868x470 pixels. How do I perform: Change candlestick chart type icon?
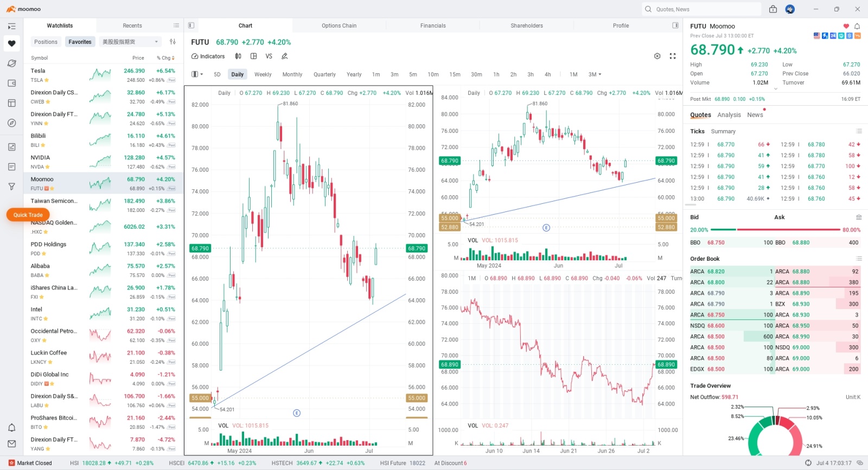point(238,56)
